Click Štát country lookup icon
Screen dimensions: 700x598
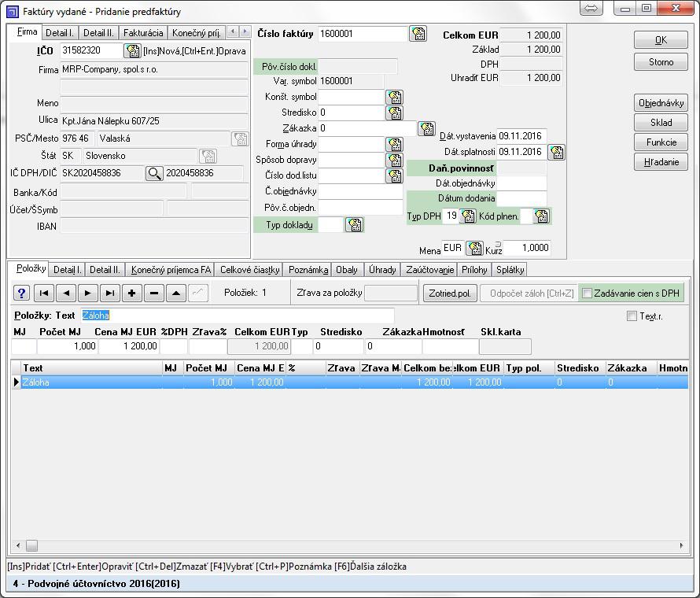(x=208, y=156)
